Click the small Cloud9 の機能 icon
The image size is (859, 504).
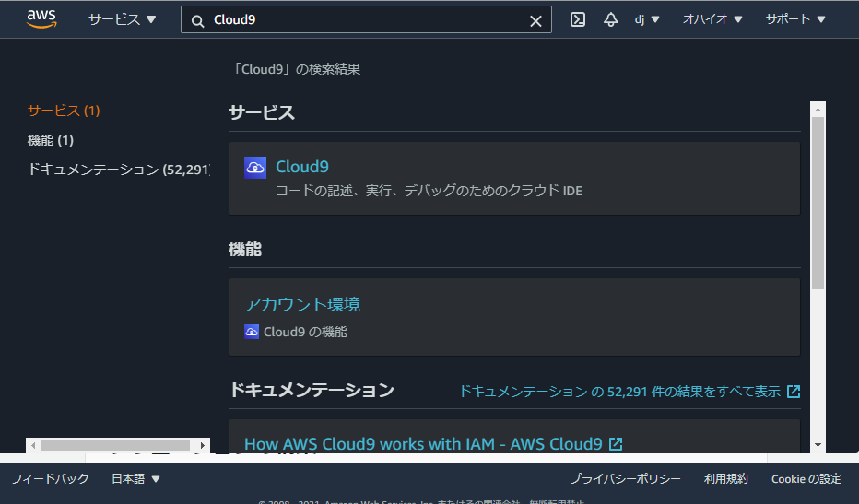pyautogui.click(x=252, y=332)
